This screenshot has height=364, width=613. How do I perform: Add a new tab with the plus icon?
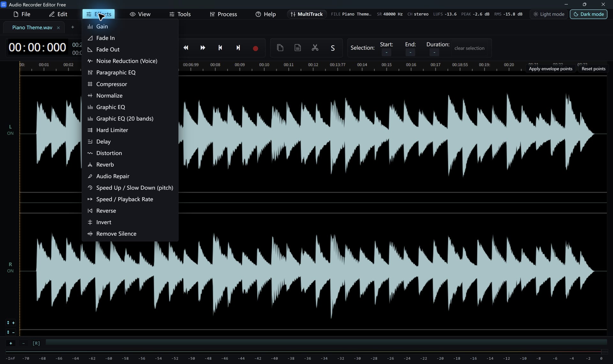[72, 27]
